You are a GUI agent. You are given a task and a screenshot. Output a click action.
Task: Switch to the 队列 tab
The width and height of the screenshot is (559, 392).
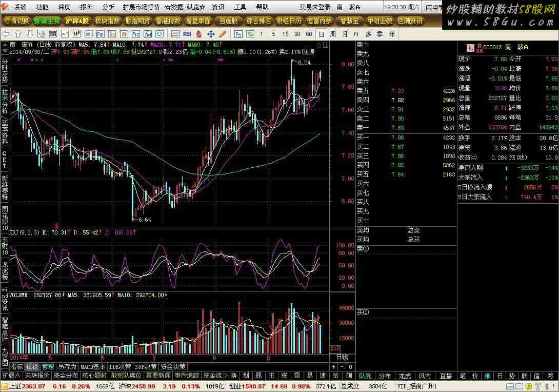pos(365,376)
